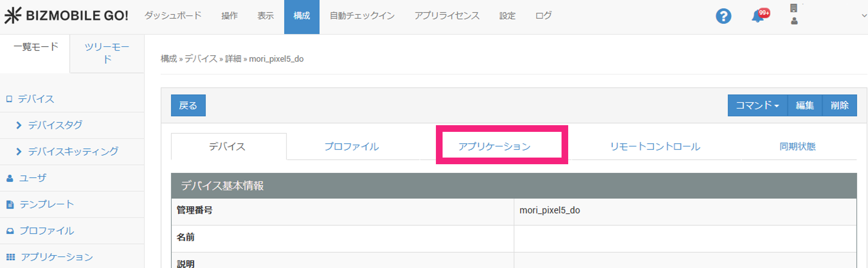The height and width of the screenshot is (268, 868).
Task: Open the notifications bell icon
Action: pos(758,17)
